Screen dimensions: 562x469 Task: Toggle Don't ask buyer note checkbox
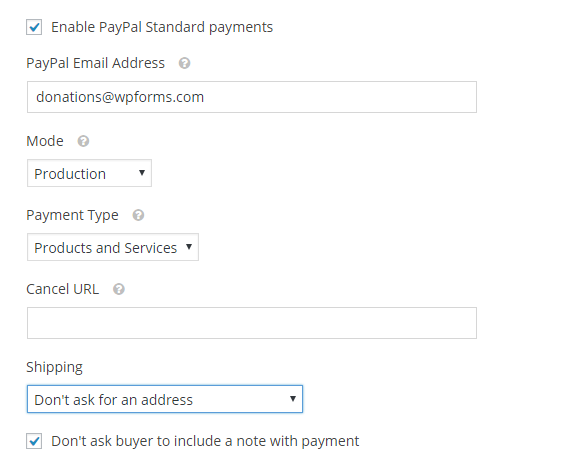click(34, 441)
